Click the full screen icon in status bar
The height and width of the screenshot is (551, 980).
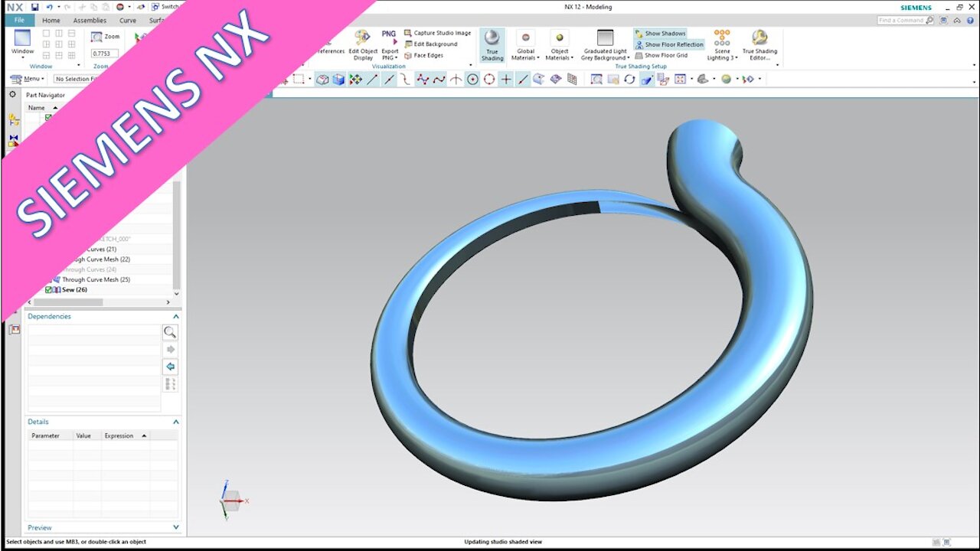[947, 542]
